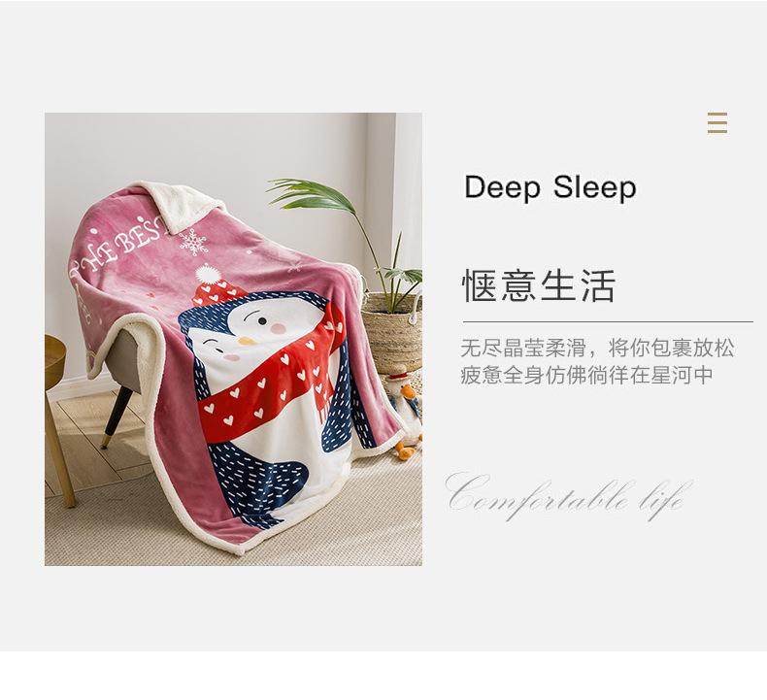Click the white snowflake on the blanket
767x700 pixels.
click(x=194, y=242)
